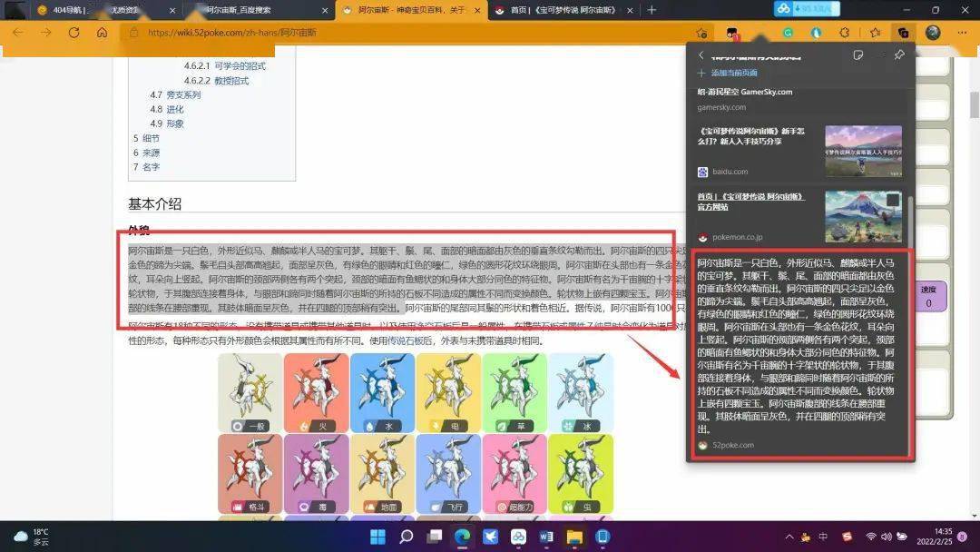Jump to section 4.7 旁支系列
Viewport: 980px width, 552px height.
click(175, 95)
